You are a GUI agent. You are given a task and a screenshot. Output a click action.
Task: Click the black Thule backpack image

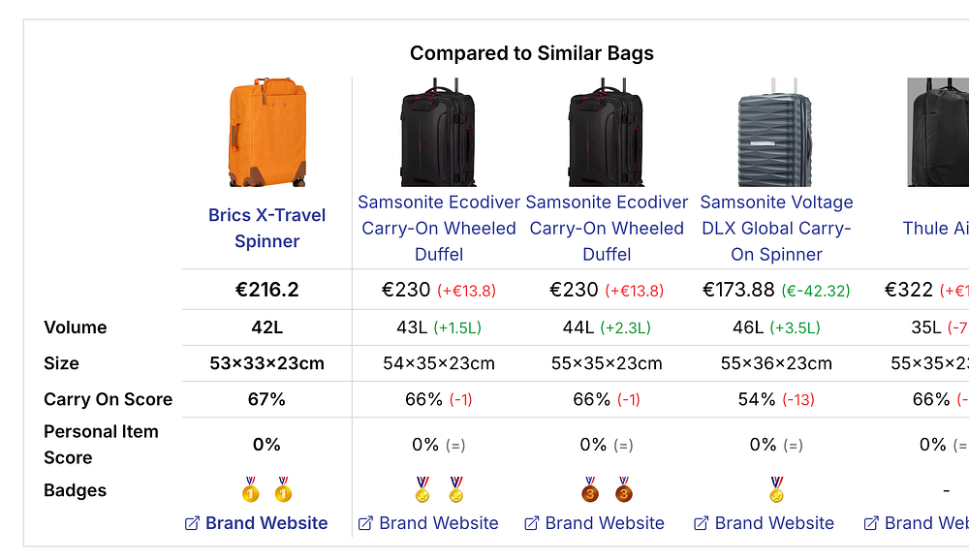point(938,134)
